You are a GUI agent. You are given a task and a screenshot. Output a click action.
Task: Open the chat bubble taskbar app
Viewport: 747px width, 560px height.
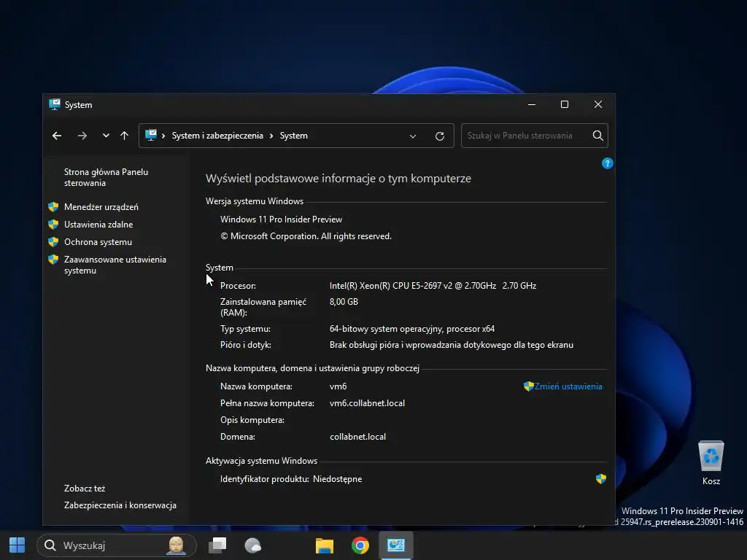tap(253, 545)
